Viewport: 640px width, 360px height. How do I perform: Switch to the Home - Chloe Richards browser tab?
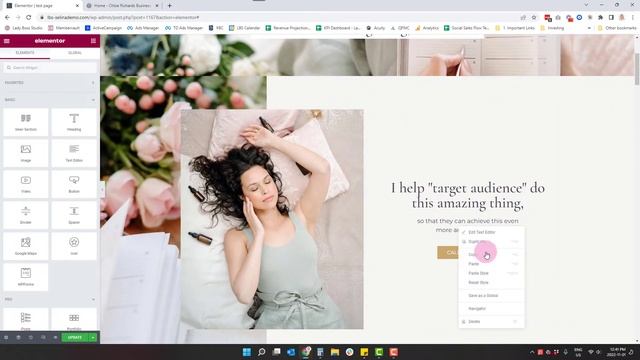pos(122,6)
